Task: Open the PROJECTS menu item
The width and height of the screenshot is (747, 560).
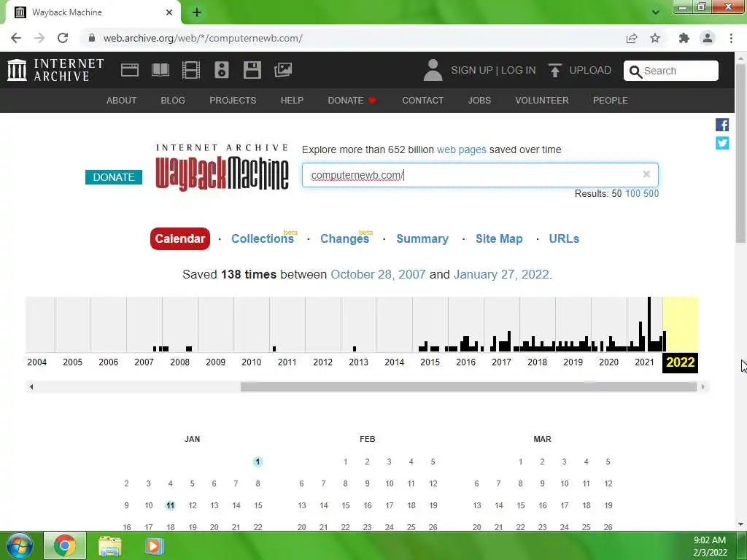Action: pos(233,101)
